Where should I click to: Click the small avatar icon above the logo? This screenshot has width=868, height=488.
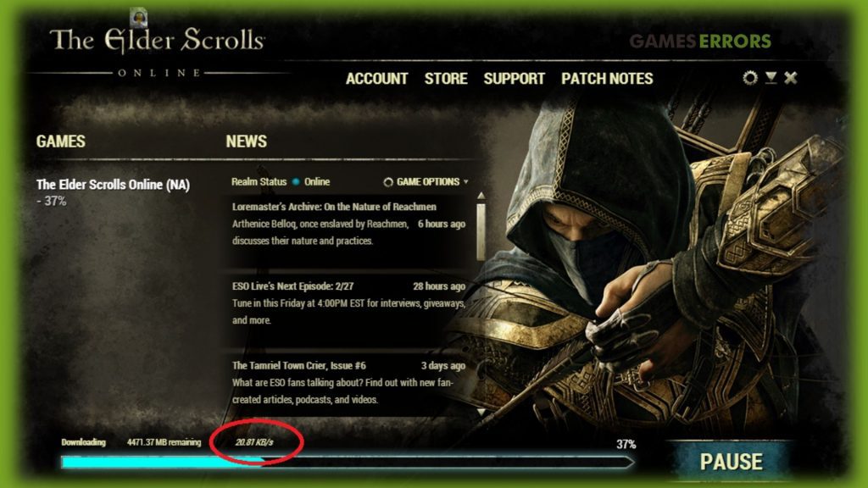point(138,17)
